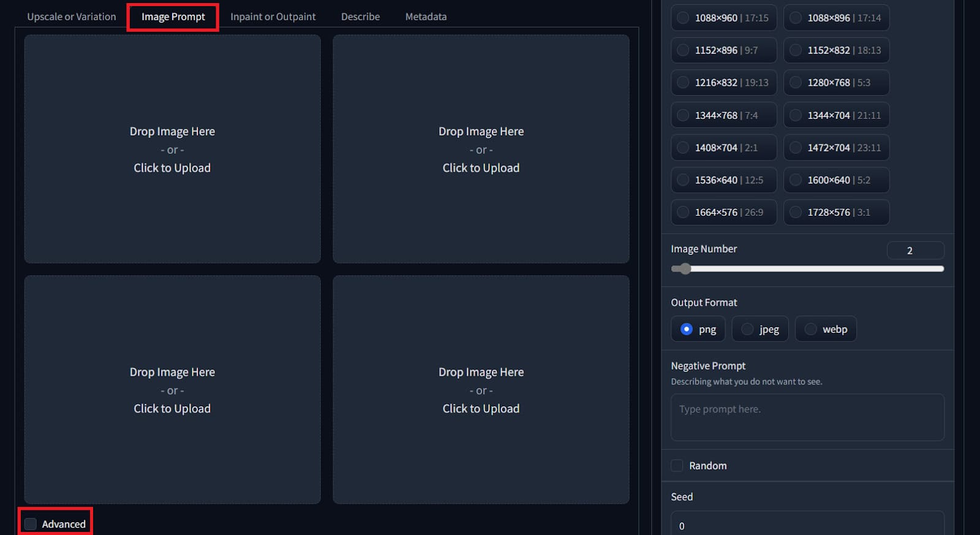Viewport: 980px width, 535px height.
Task: Click the Image Number slider handle
Action: click(685, 268)
